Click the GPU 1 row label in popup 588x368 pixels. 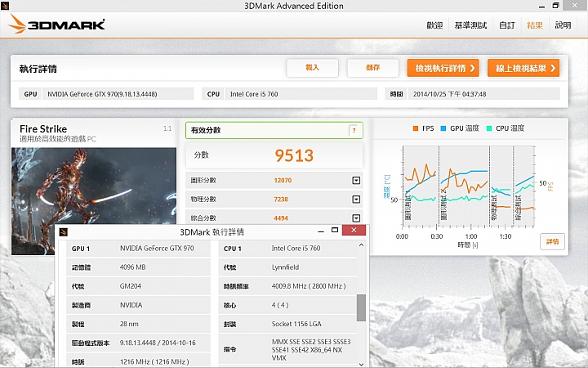pyautogui.click(x=81, y=249)
